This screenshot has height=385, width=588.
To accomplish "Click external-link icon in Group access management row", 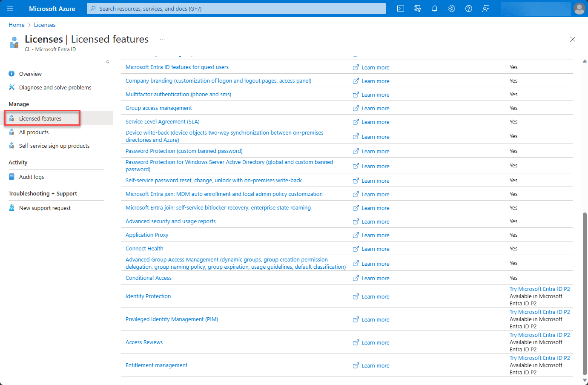I will [356, 108].
